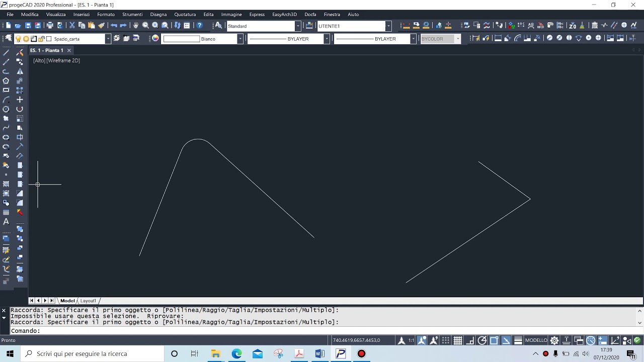This screenshot has height=362, width=644.
Task: Open the Help question mark
Action: pos(200,25)
